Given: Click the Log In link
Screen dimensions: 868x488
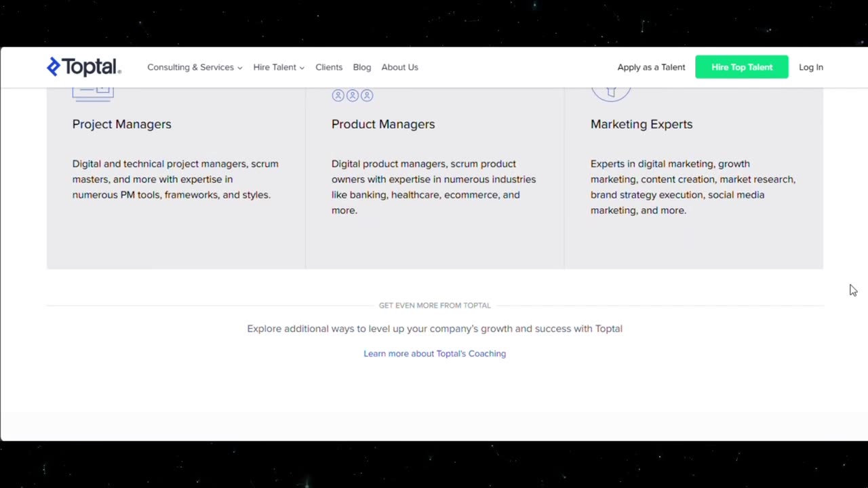Looking at the screenshot, I should [x=810, y=67].
